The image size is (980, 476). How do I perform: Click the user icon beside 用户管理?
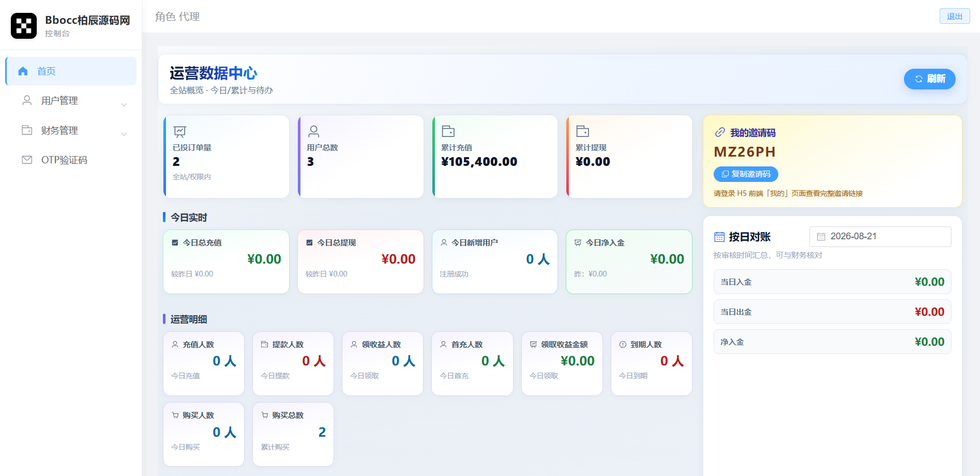pyautogui.click(x=27, y=100)
